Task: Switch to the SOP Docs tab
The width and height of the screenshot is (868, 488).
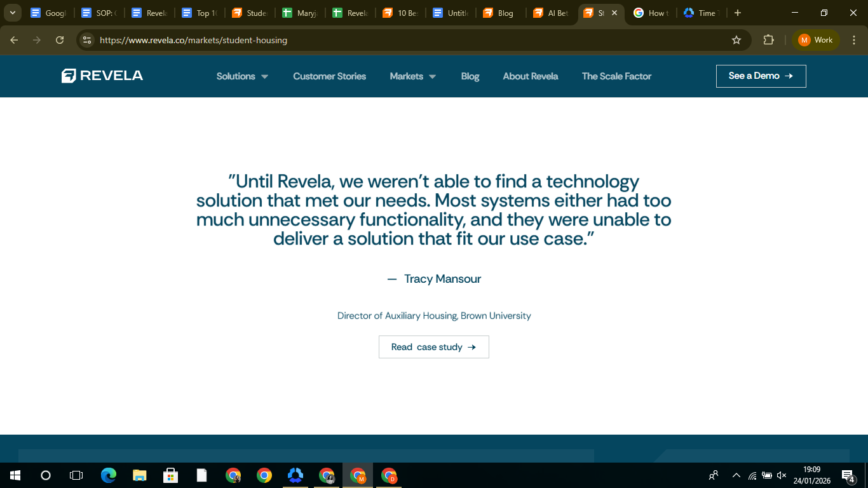Action: pyautogui.click(x=98, y=13)
